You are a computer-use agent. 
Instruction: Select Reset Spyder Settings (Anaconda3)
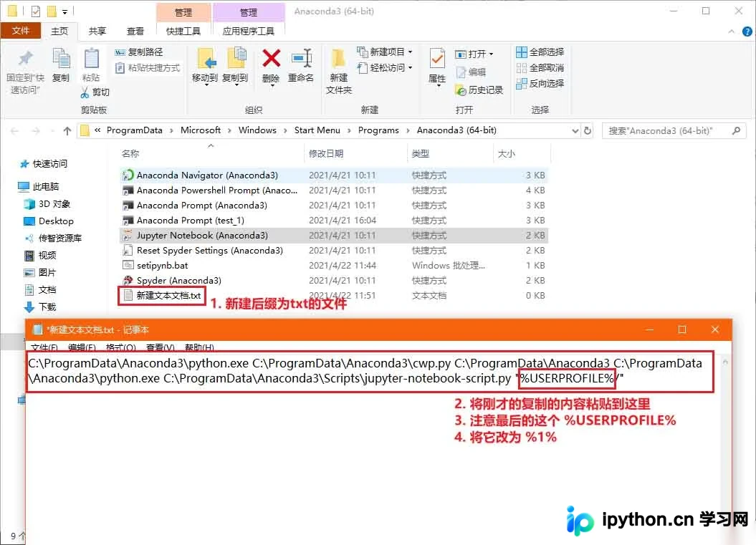pyautogui.click(x=334, y=251)
